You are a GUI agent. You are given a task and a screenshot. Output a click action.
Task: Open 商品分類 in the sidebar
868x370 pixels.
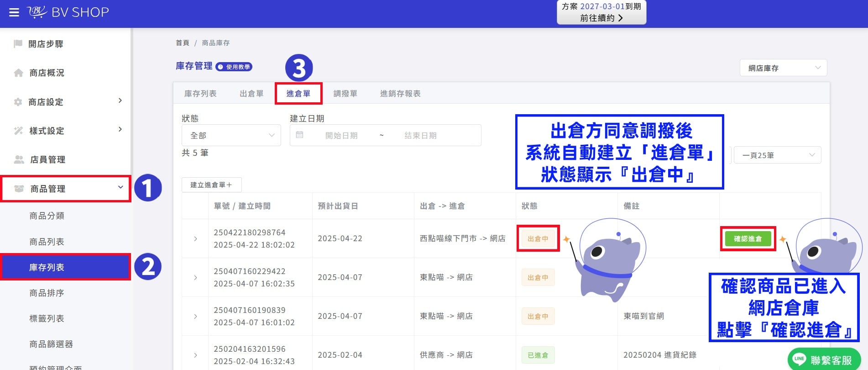pyautogui.click(x=47, y=216)
